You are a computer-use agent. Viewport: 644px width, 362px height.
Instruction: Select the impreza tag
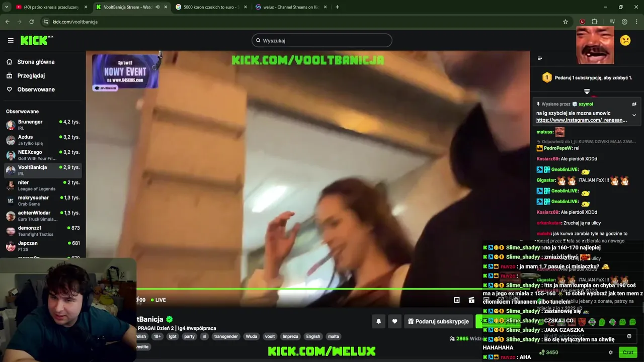(x=290, y=336)
